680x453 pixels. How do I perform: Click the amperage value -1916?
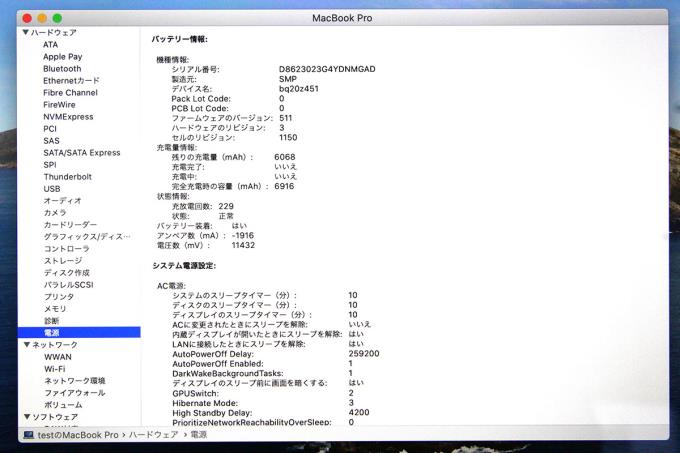pyautogui.click(x=243, y=235)
